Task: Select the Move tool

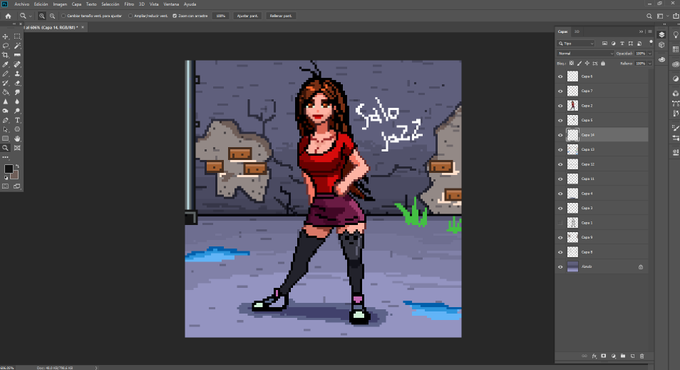Action: click(x=6, y=37)
